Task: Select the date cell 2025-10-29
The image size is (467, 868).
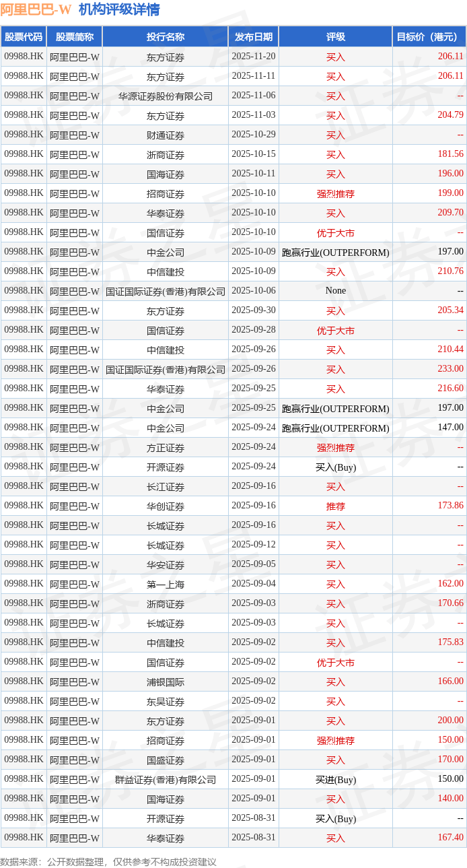Action: coord(254,135)
